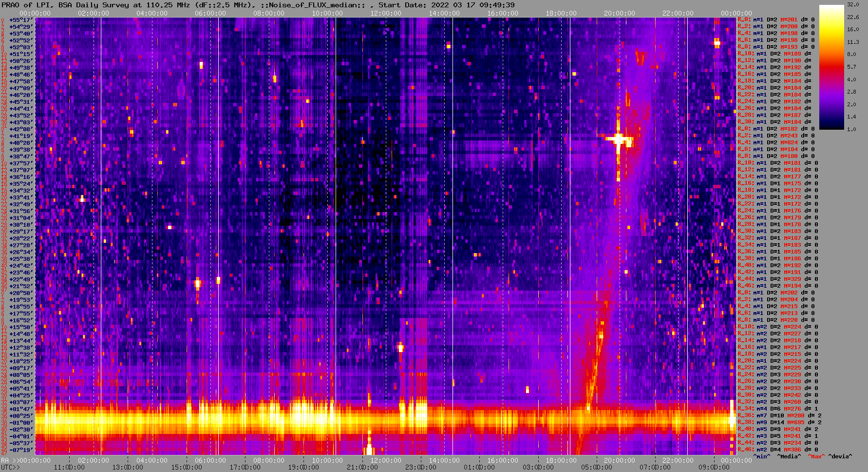Click the declination label +09°17'

tap(20, 368)
